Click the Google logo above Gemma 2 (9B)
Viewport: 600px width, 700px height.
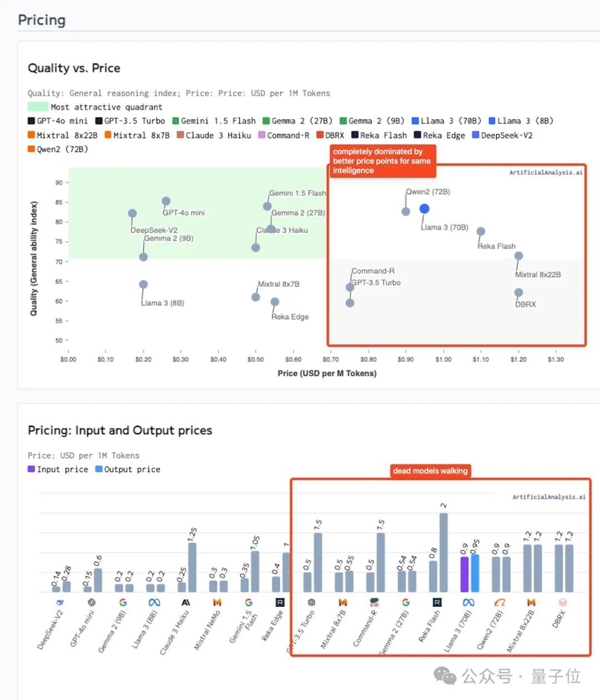[x=123, y=602]
